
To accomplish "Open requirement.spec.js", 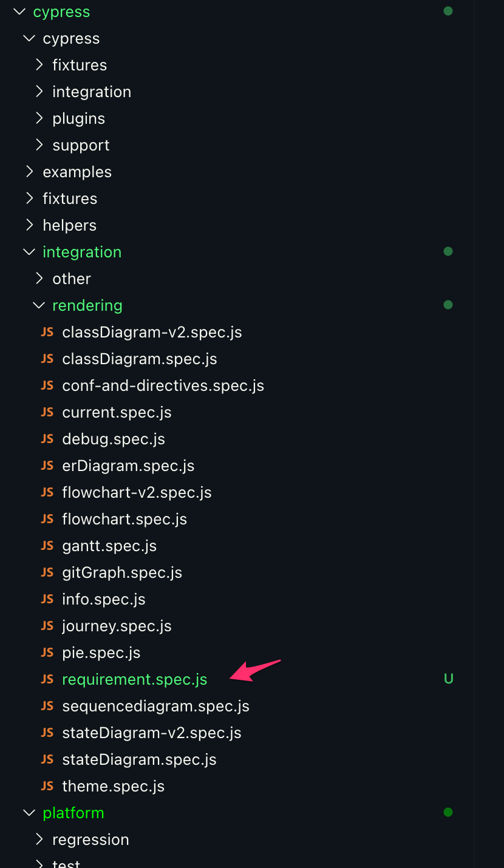I will [134, 679].
